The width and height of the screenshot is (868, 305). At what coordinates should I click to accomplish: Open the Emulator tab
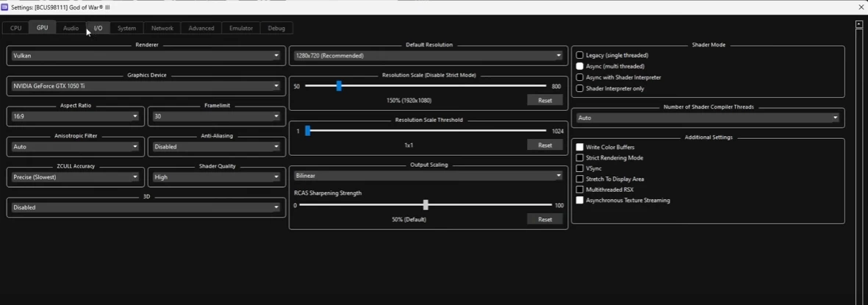[x=240, y=28]
